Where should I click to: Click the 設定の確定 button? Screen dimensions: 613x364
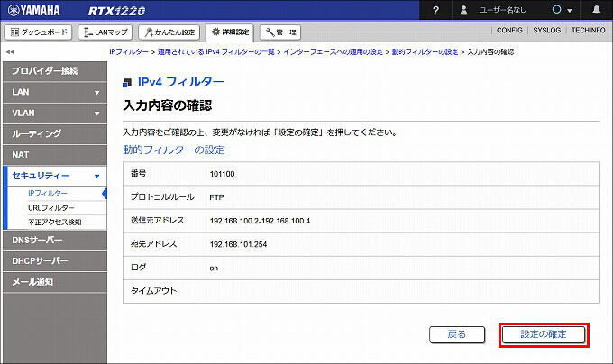(544, 334)
